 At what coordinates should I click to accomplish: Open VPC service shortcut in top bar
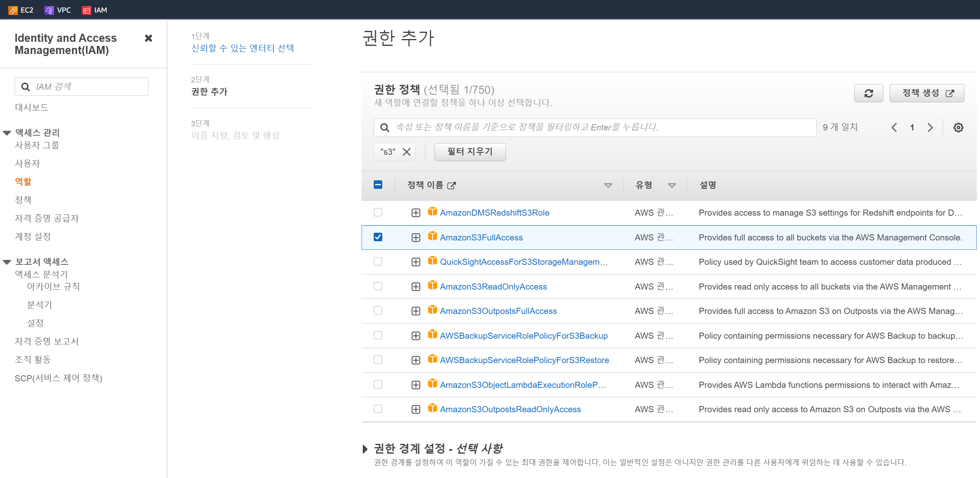click(58, 10)
